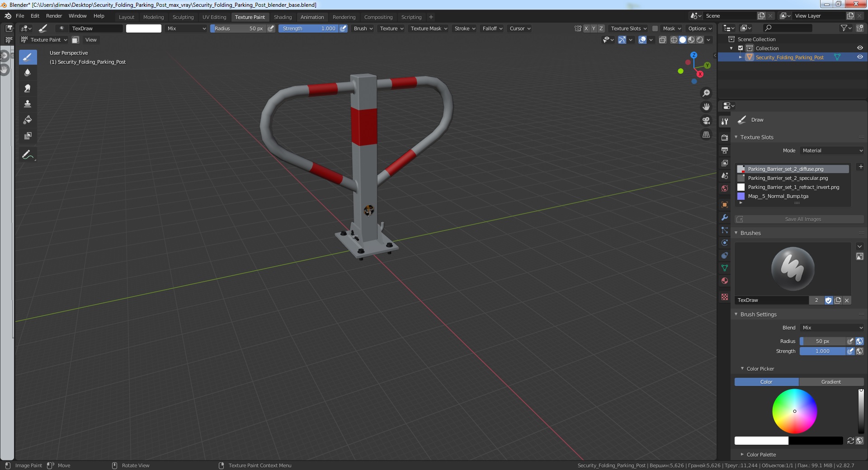Click the pan view hand icon
The width and height of the screenshot is (868, 470).
point(706,107)
